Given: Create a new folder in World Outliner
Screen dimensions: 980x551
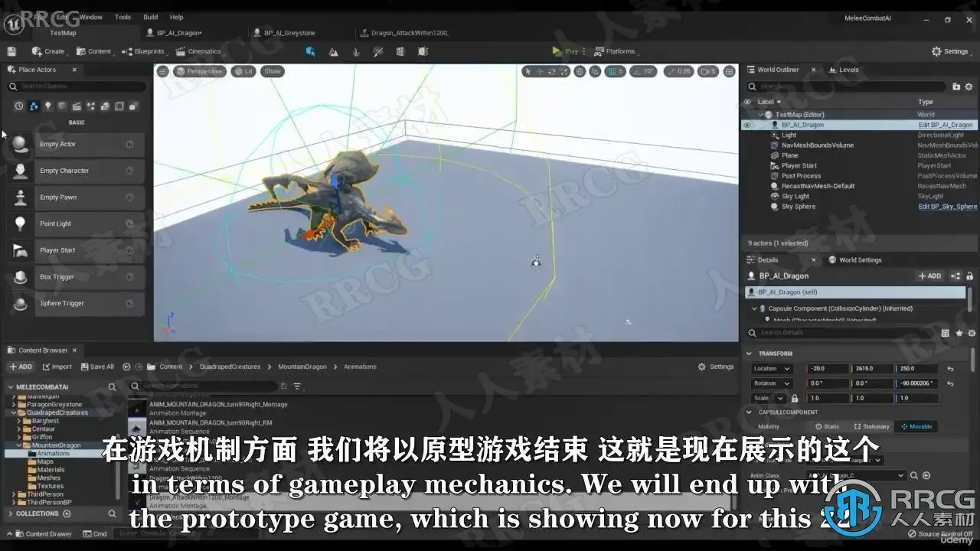Looking at the screenshot, I should (x=957, y=86).
